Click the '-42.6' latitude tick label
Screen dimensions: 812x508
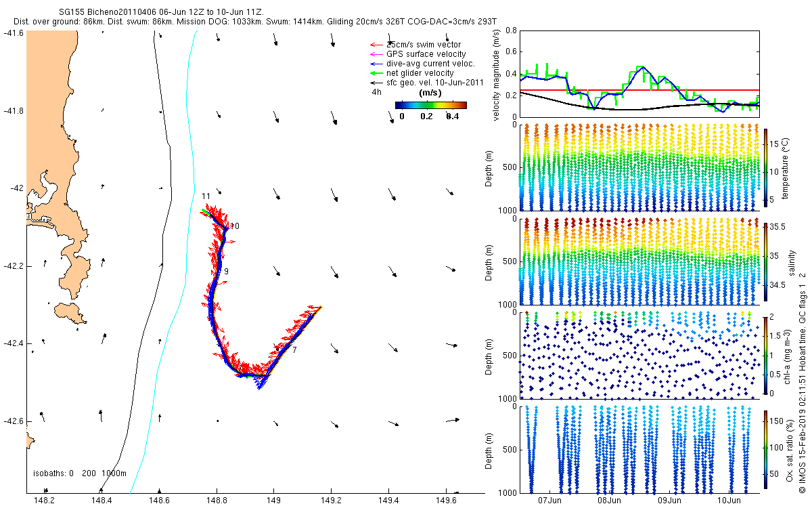tap(13, 421)
